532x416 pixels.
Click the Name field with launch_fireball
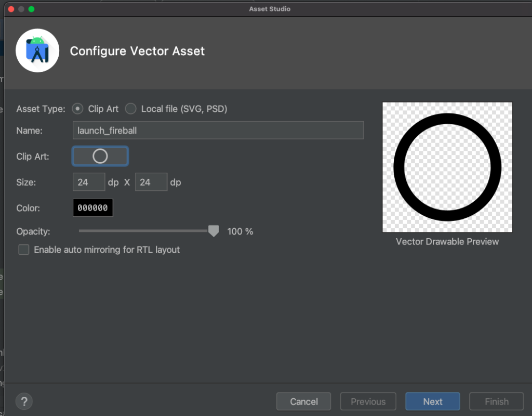[218, 131]
